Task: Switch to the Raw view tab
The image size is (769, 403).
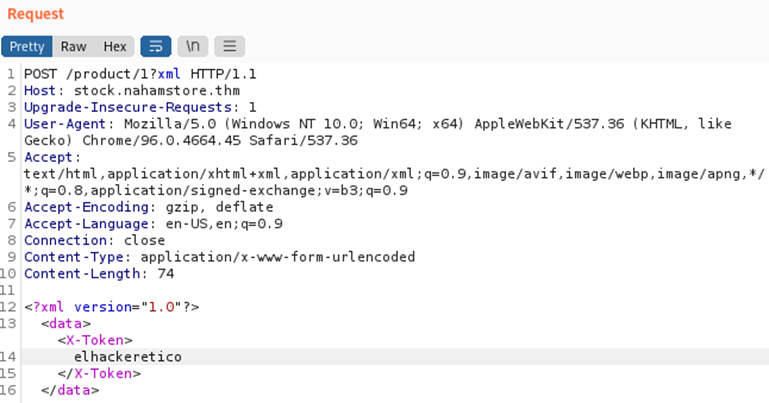Action: [x=73, y=46]
